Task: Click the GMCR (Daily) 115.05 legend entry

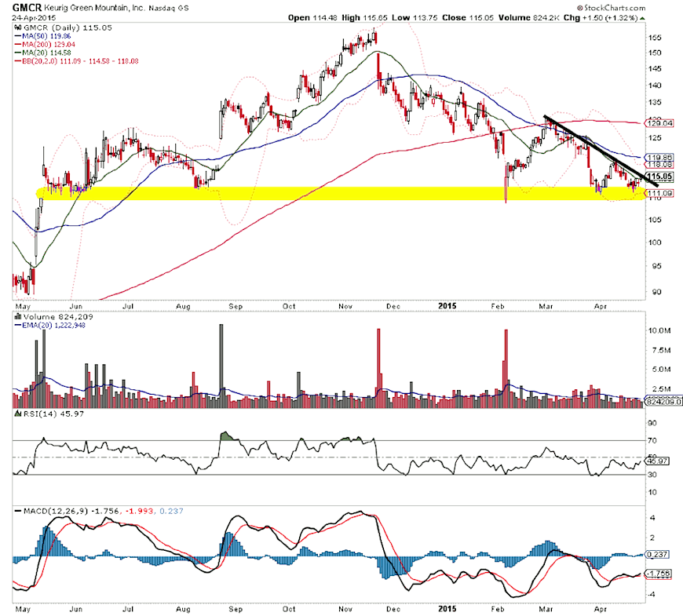Action: 68,28
